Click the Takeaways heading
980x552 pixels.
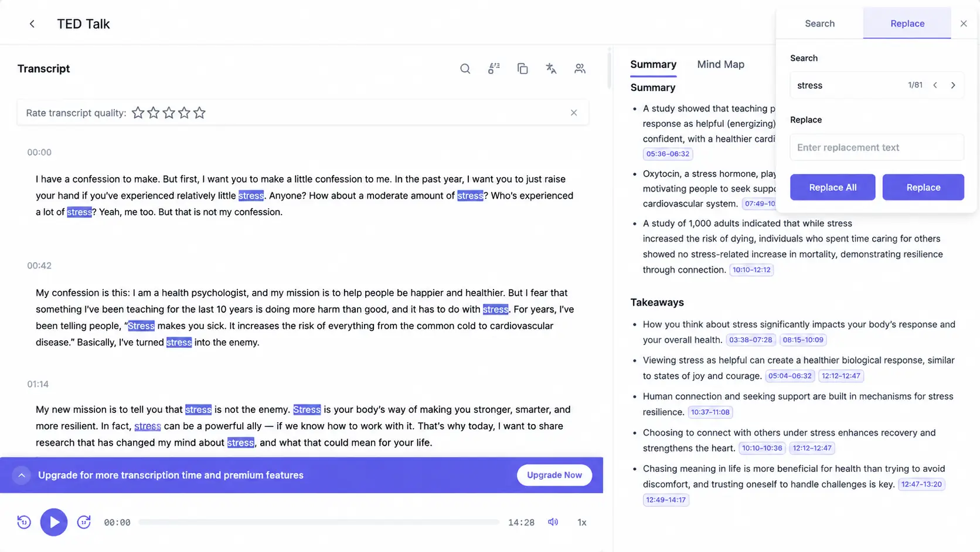[x=657, y=303]
